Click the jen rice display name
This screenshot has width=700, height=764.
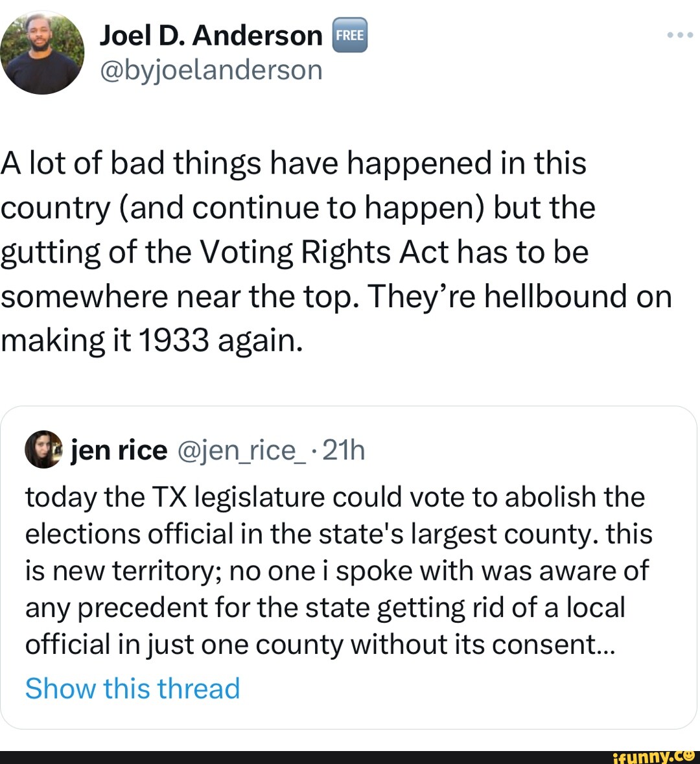click(119, 450)
